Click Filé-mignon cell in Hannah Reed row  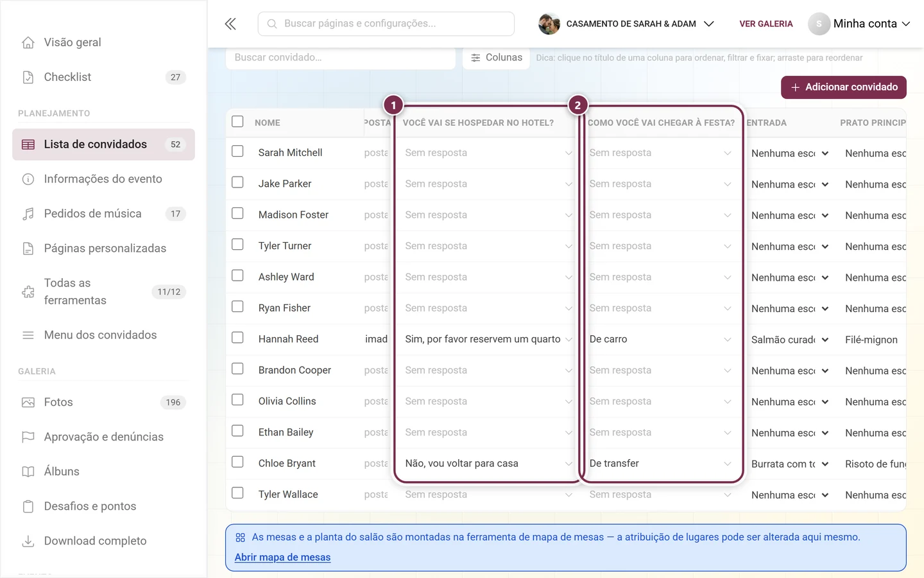[x=871, y=340]
